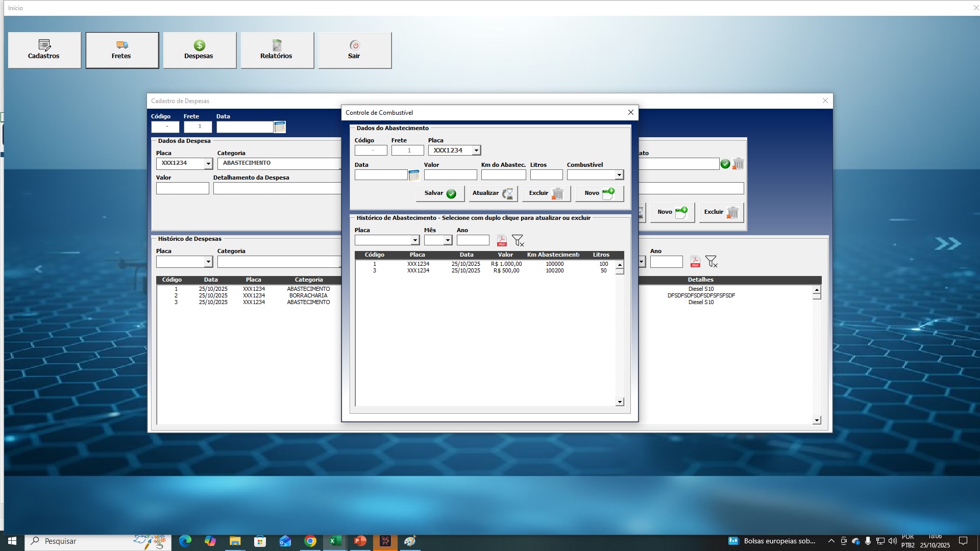Click fuel history list scroll down arrow
980x551 pixels.
pos(620,402)
